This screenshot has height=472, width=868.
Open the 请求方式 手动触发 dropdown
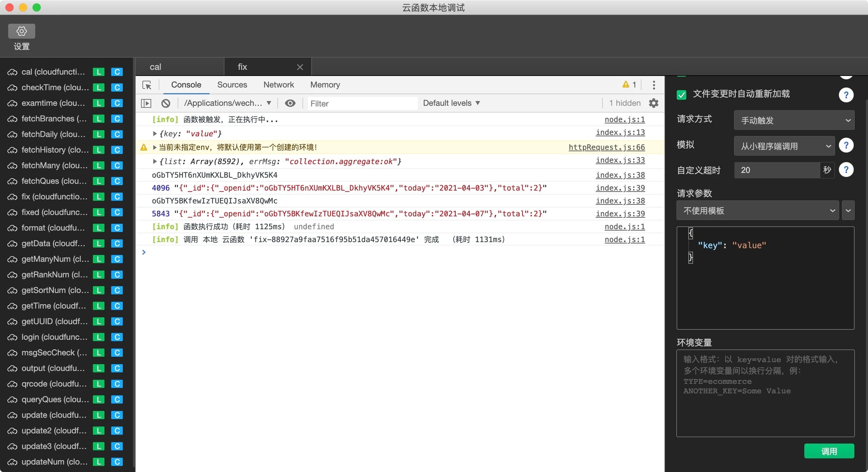pos(794,120)
